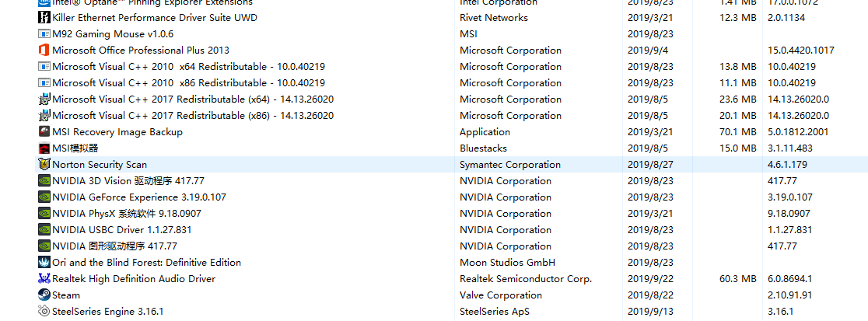Click Symantec Corporation publisher cell
Image resolution: width=868 pixels, height=321 pixels.
pyautogui.click(x=509, y=165)
